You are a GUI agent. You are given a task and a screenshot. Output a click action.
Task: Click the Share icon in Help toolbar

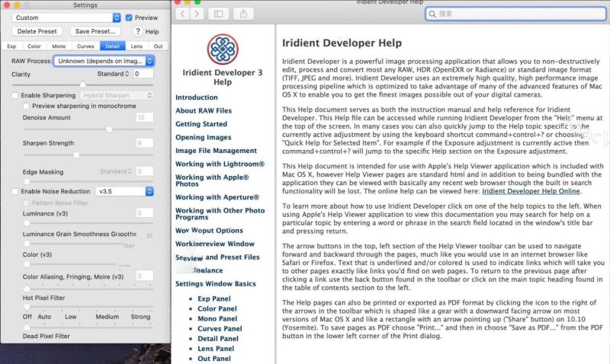(243, 14)
